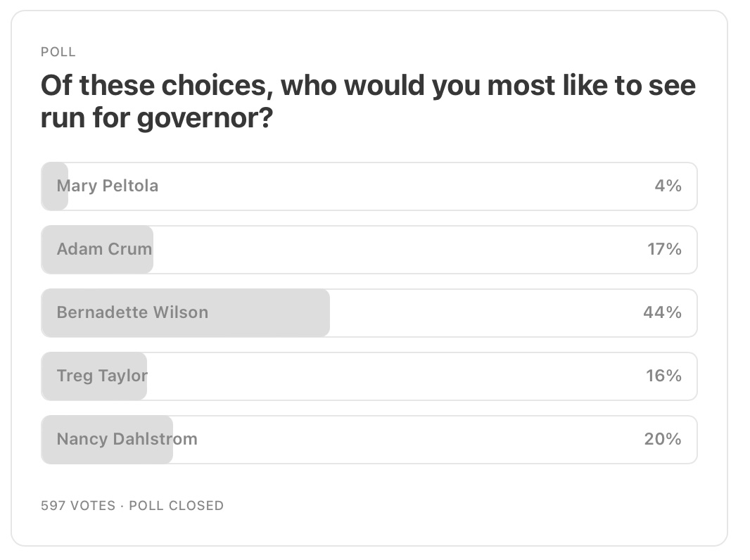Click the POLL header label

coord(59,51)
